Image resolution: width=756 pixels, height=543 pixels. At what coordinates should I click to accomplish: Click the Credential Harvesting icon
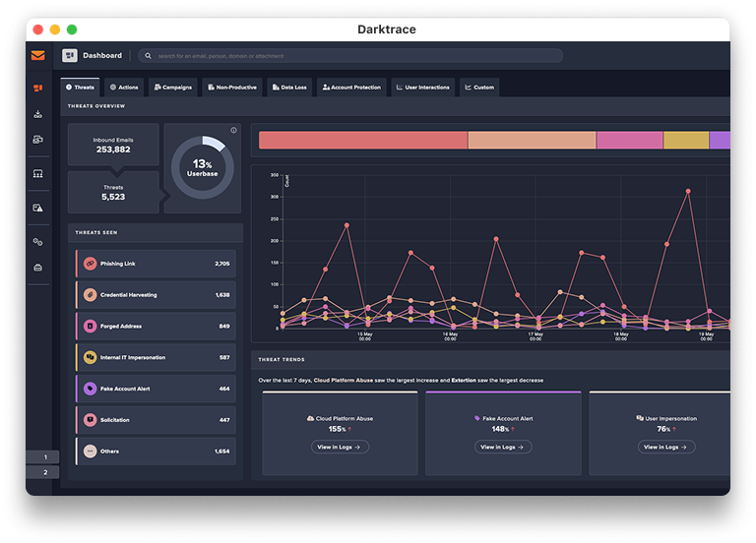point(91,295)
